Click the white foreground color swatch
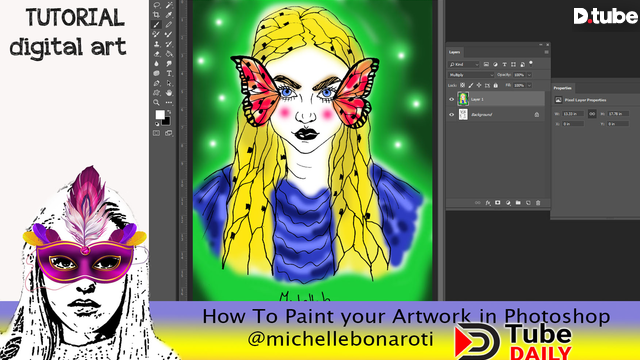 pos(160,115)
